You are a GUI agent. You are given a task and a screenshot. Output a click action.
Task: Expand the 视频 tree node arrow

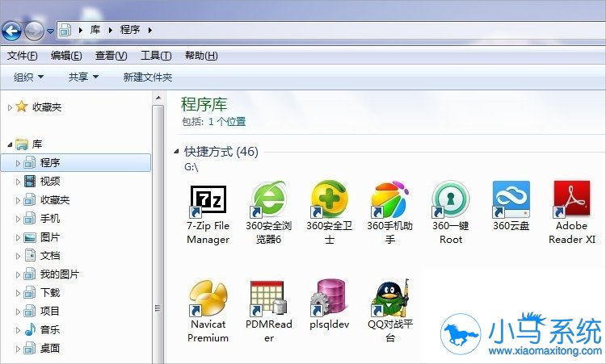(18, 182)
